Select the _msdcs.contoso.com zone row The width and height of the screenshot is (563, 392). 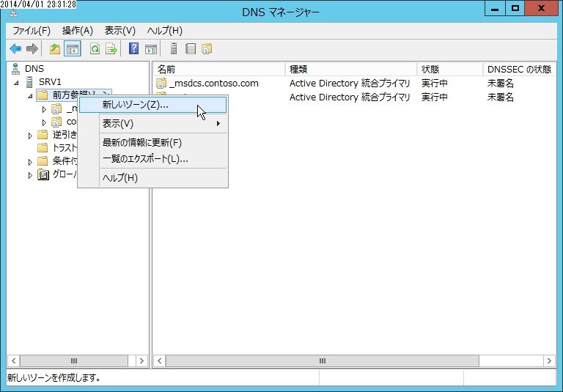(355, 84)
